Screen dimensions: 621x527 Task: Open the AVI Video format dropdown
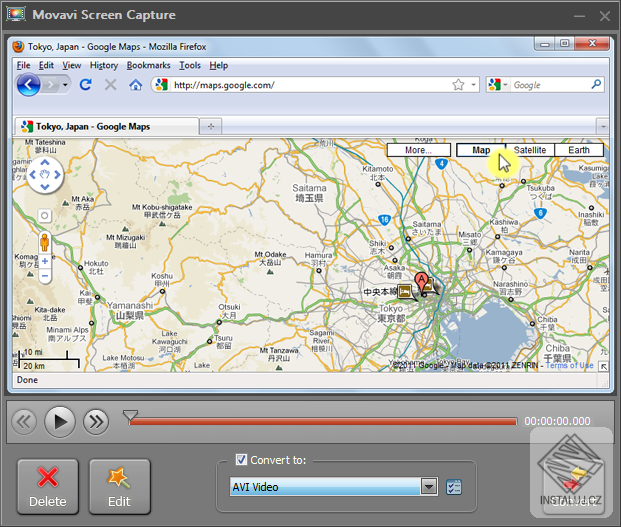(x=429, y=486)
